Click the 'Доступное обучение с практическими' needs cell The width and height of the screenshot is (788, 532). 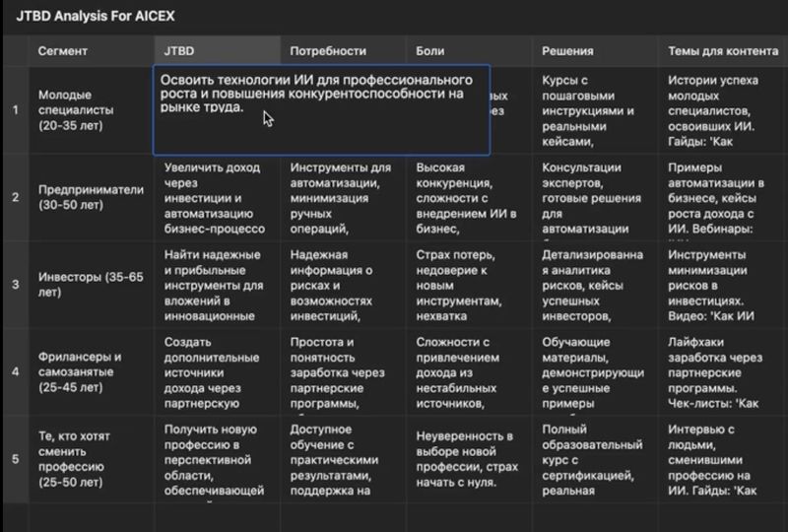click(x=343, y=458)
